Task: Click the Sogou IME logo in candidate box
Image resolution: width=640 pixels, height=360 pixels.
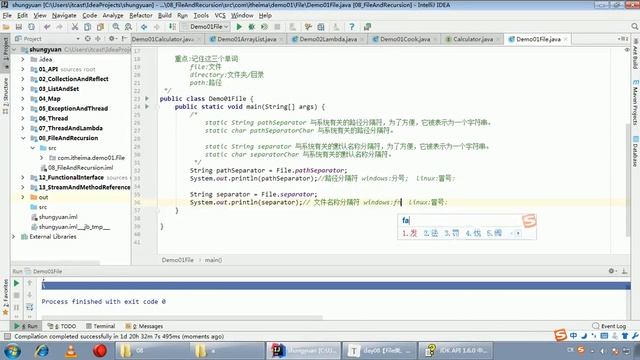Action: pos(529,221)
